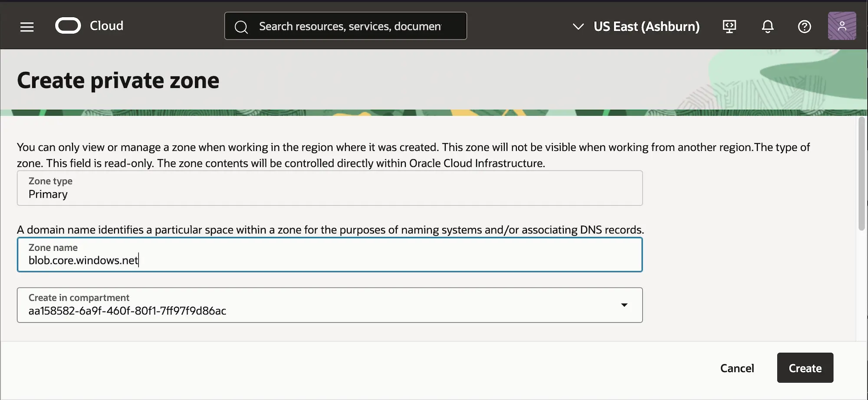This screenshot has width=868, height=400.
Task: Click the Cloud home link text
Action: coord(106,26)
